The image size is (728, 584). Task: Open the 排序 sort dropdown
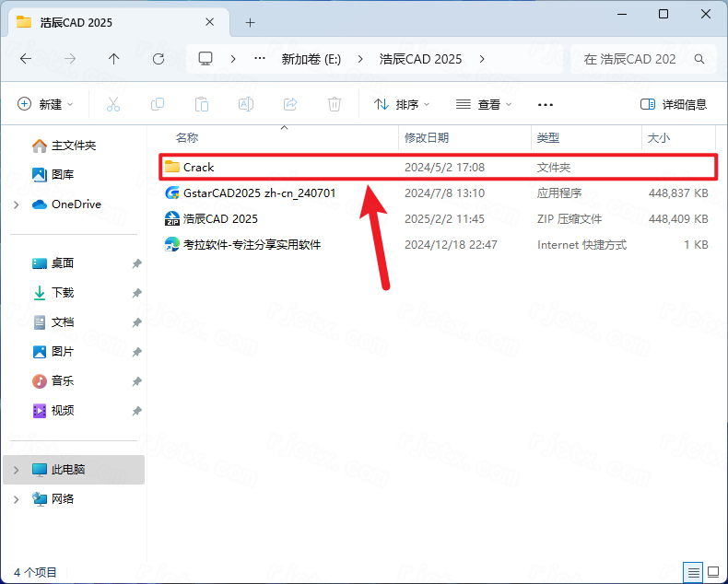pos(402,105)
